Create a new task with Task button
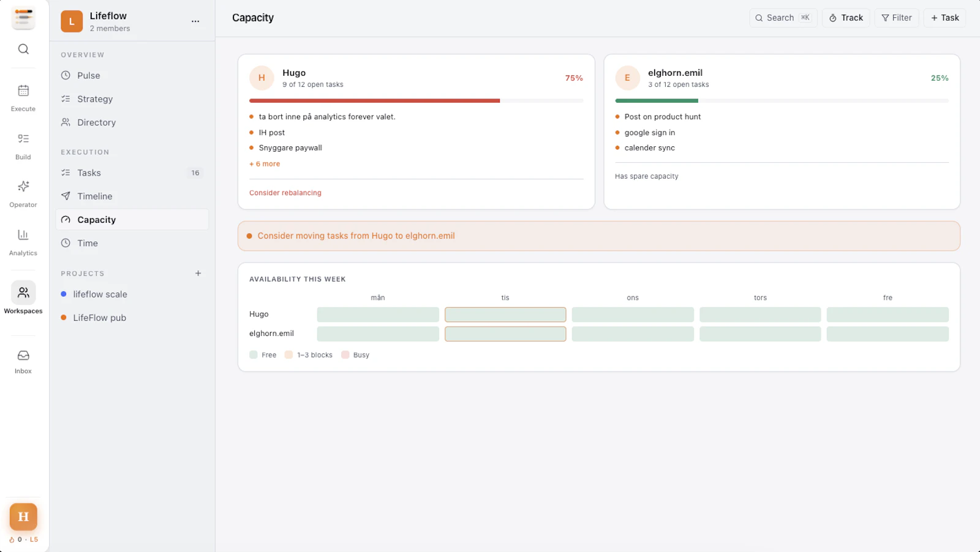 pos(944,18)
